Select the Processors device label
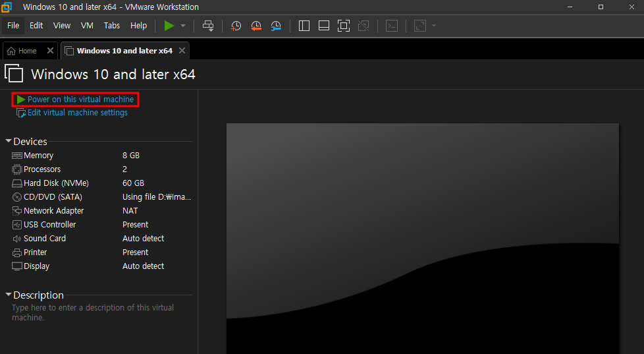The height and width of the screenshot is (354, 644). coord(42,169)
